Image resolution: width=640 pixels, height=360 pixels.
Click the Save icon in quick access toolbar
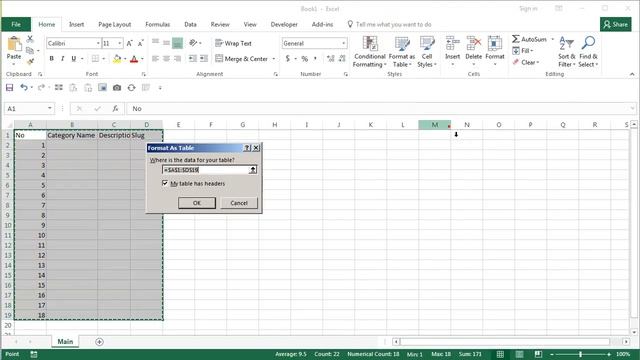pos(9,88)
